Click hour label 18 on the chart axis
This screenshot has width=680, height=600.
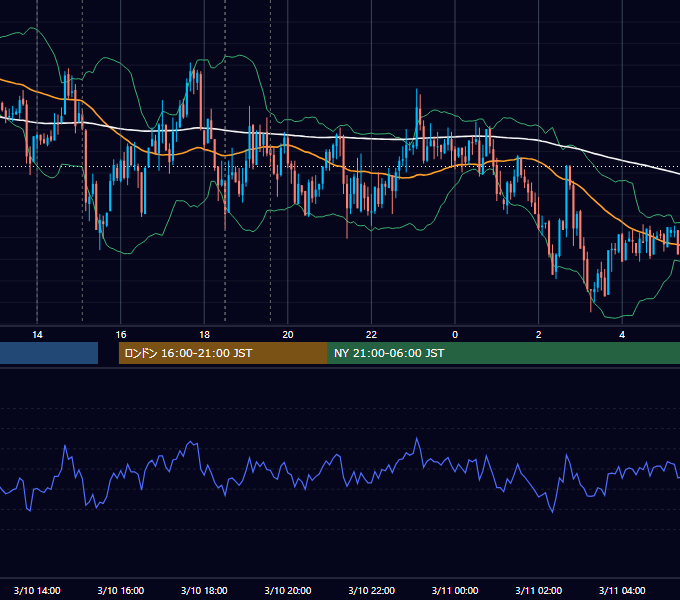tap(204, 334)
